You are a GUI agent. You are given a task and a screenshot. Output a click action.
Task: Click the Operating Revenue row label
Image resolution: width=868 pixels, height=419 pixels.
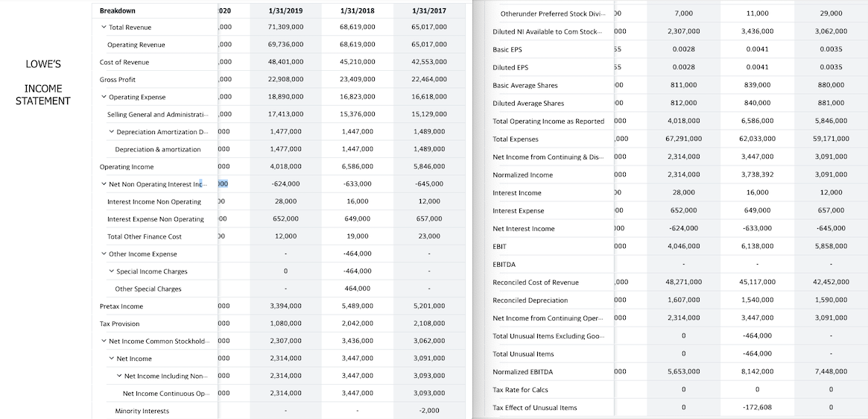pyautogui.click(x=136, y=45)
